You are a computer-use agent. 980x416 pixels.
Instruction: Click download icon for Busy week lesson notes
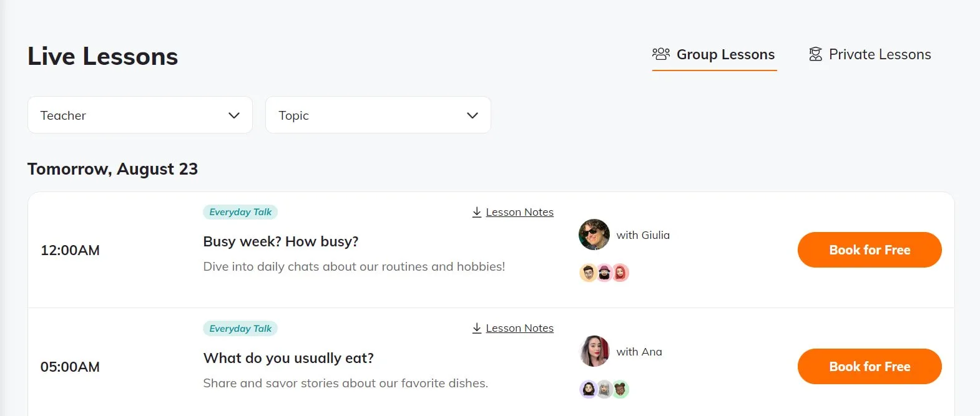point(477,212)
